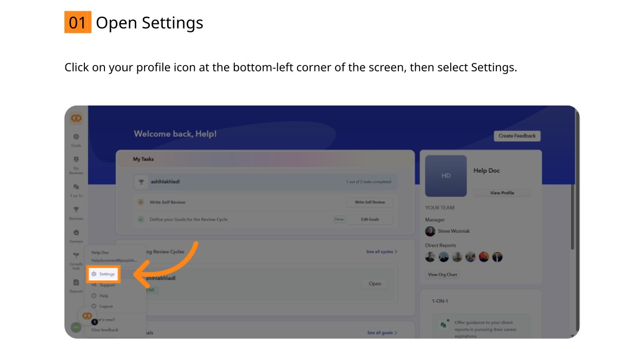Viewport: 644px width, 349px height.
Task: Go to 1 on 1s sidebar icon
Action: point(76,190)
